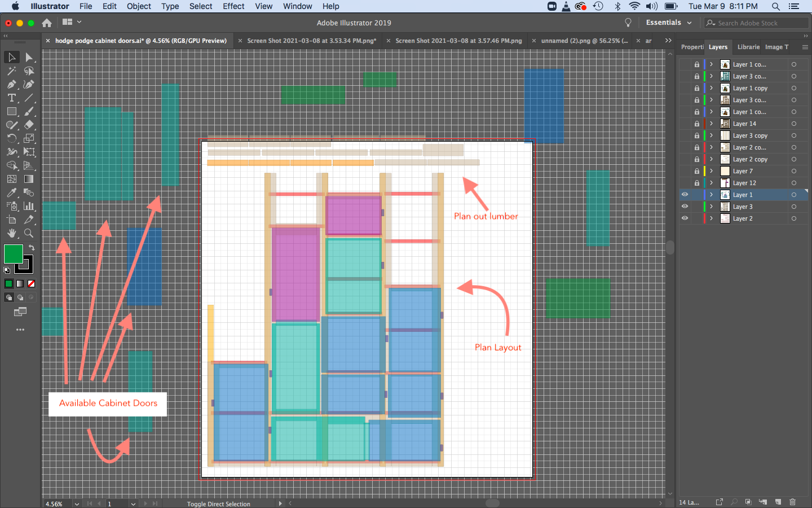Select the Rectangle tool

coord(11,112)
